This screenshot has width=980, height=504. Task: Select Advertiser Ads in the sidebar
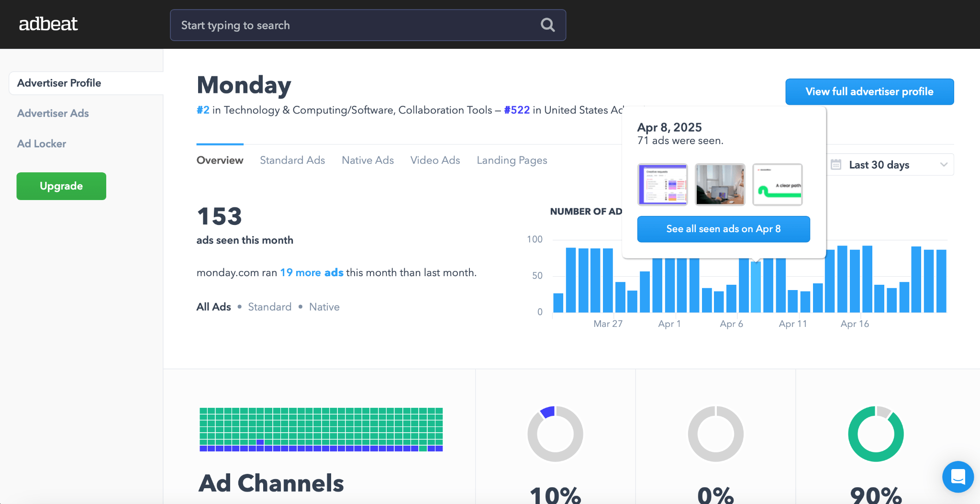tap(53, 113)
